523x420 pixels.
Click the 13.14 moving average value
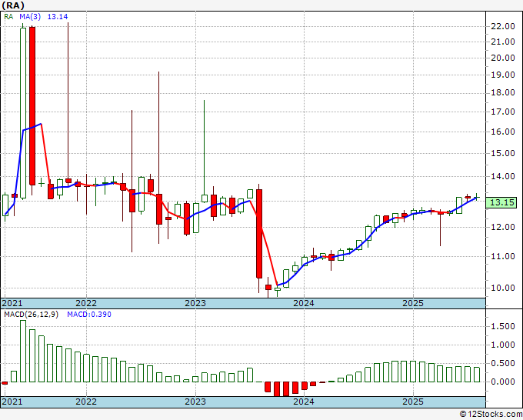[58, 17]
